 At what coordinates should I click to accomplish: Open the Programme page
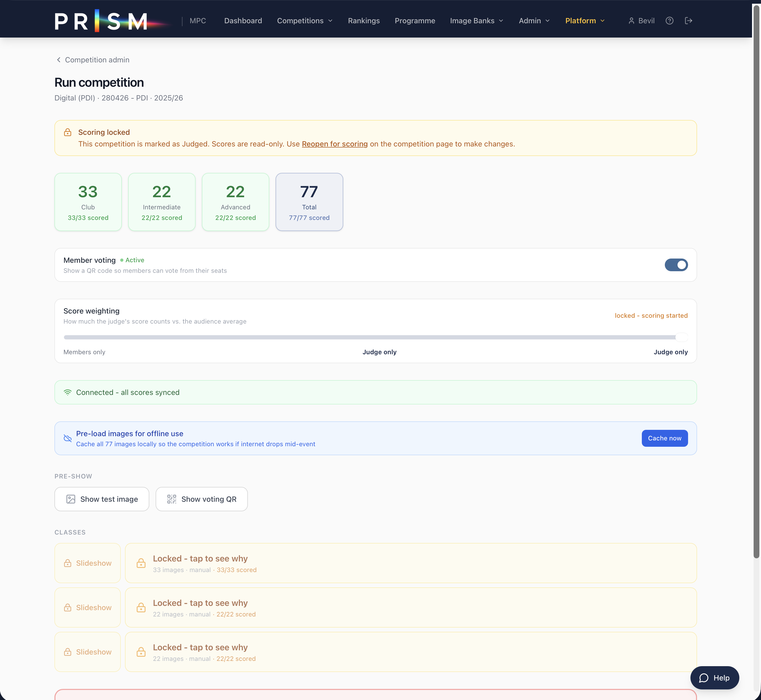coord(415,21)
